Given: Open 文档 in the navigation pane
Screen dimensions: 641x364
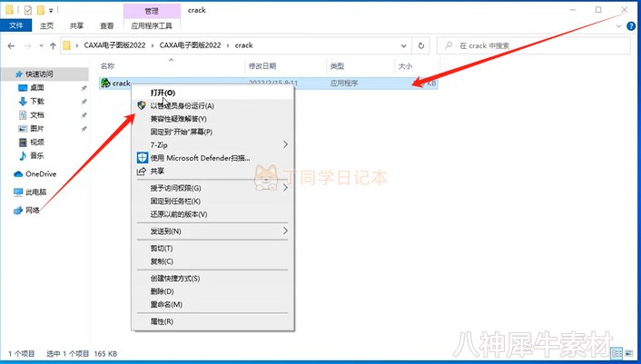Looking at the screenshot, I should [x=37, y=114].
